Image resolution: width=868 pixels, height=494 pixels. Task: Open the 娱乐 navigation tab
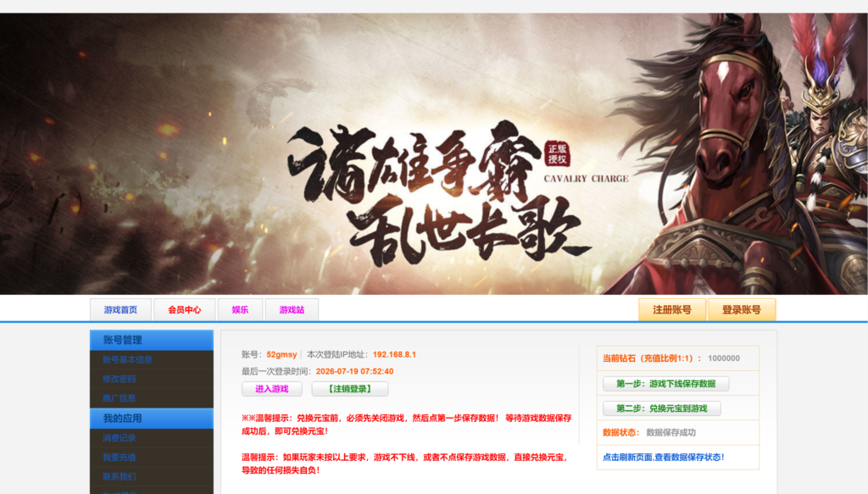[240, 310]
